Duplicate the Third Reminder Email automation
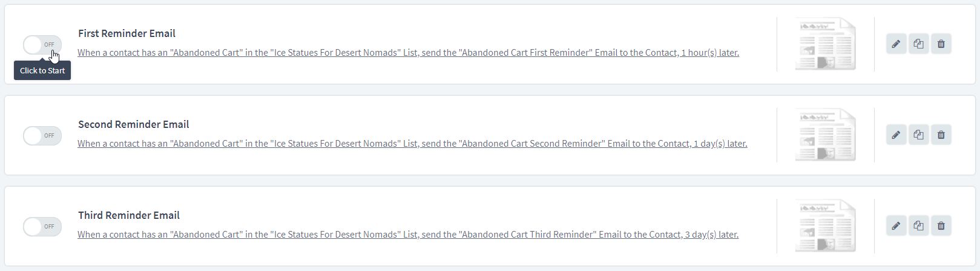This screenshot has width=980, height=271. pos(918,226)
